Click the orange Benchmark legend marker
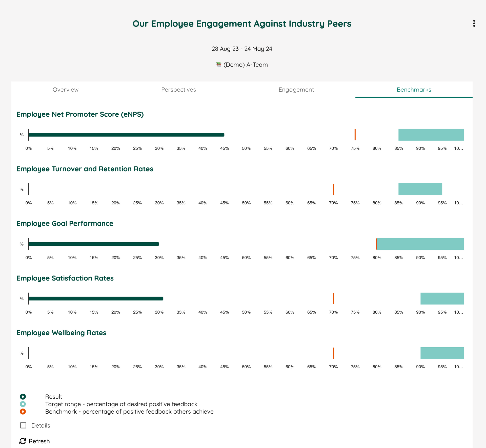The image size is (486, 448). click(x=23, y=411)
